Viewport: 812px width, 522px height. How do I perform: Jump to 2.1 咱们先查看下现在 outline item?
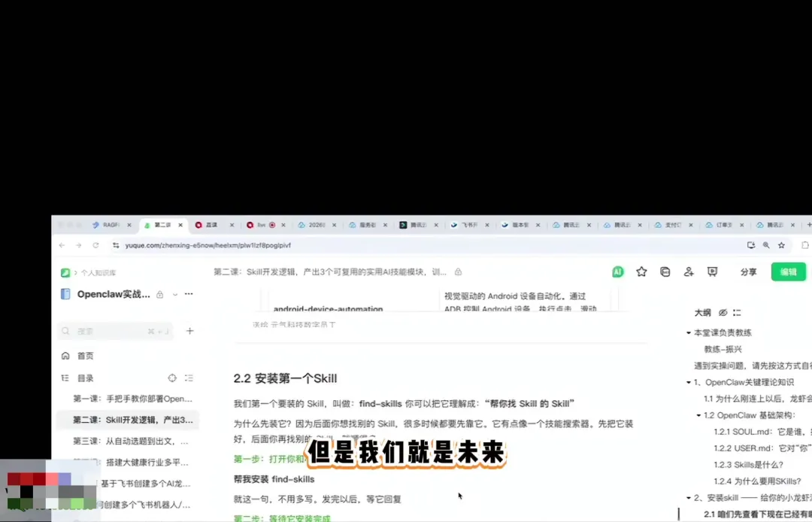pos(758,514)
